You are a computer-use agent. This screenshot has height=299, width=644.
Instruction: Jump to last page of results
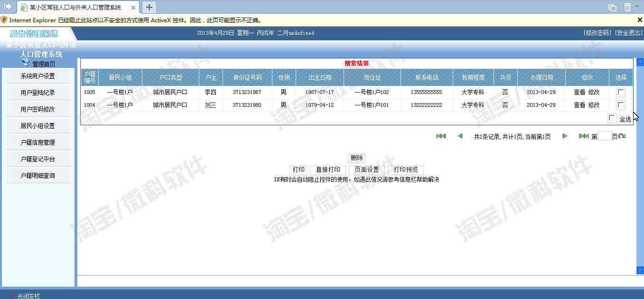pos(584,136)
